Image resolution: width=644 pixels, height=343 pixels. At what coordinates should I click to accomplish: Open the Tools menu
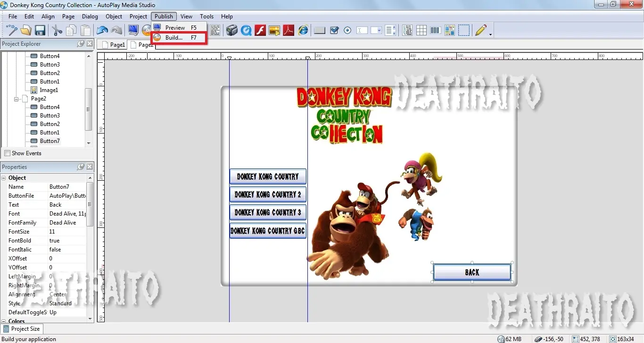point(206,17)
